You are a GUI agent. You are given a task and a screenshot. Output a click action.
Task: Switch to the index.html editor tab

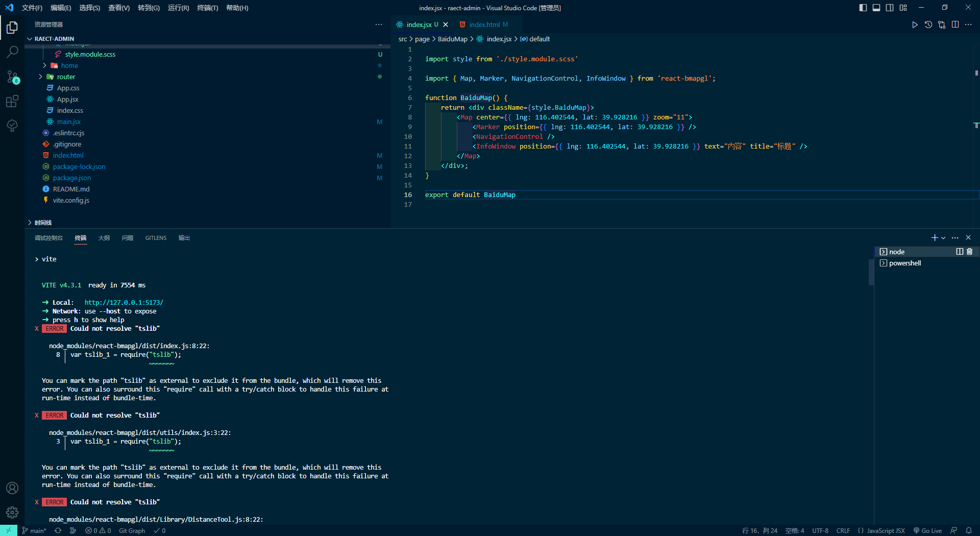pyautogui.click(x=484, y=25)
